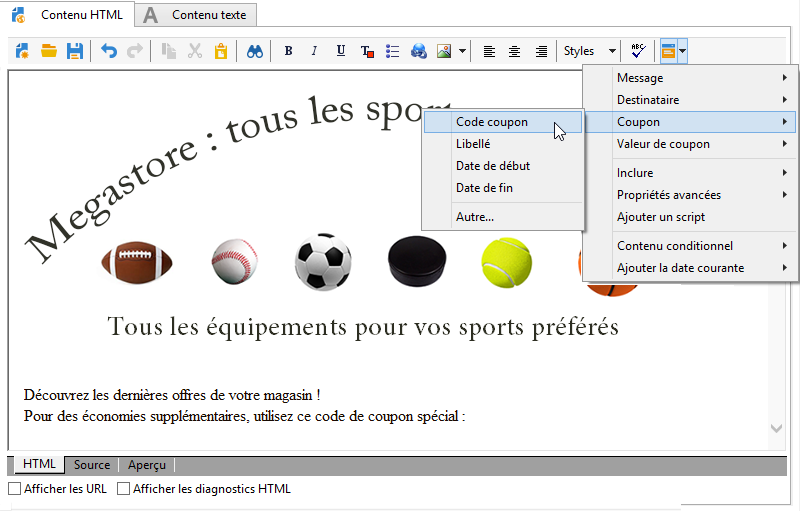Expand Ajouter la date courante submenu
Image resolution: width=800 pixels, height=511 pixels.
point(691,268)
